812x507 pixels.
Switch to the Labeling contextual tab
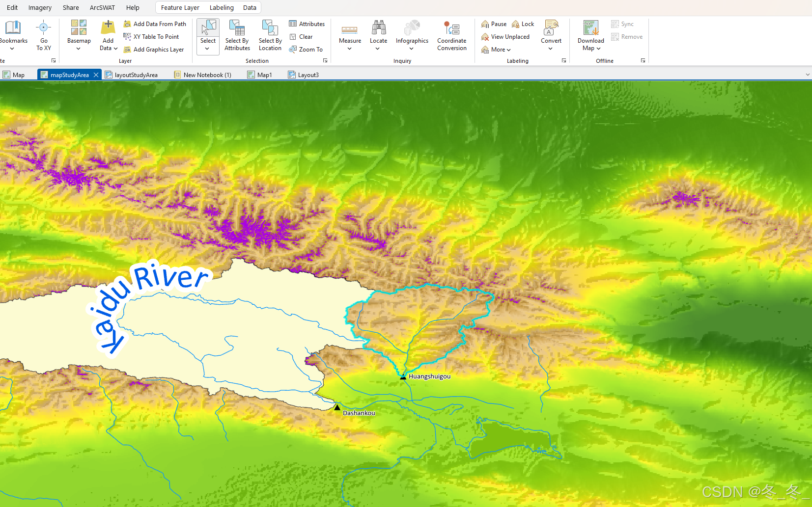coord(222,7)
